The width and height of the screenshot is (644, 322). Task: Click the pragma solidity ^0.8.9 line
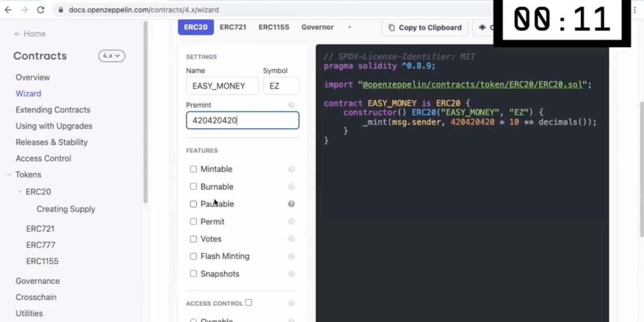click(379, 66)
